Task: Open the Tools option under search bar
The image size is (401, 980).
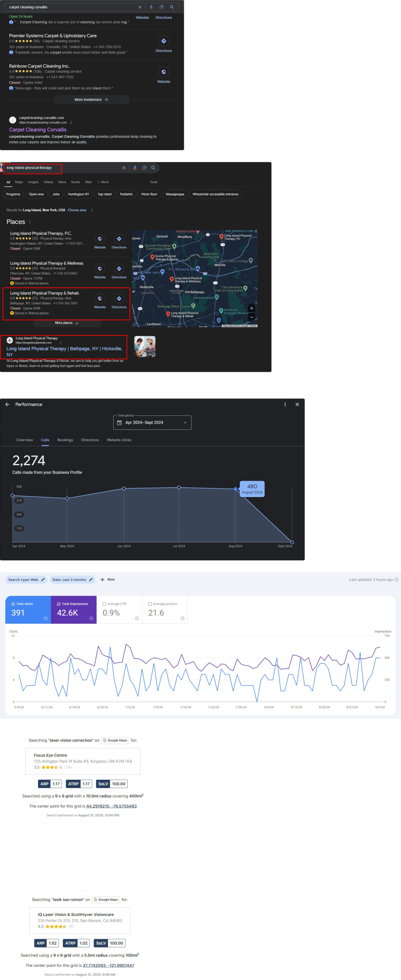Action: 153,182
